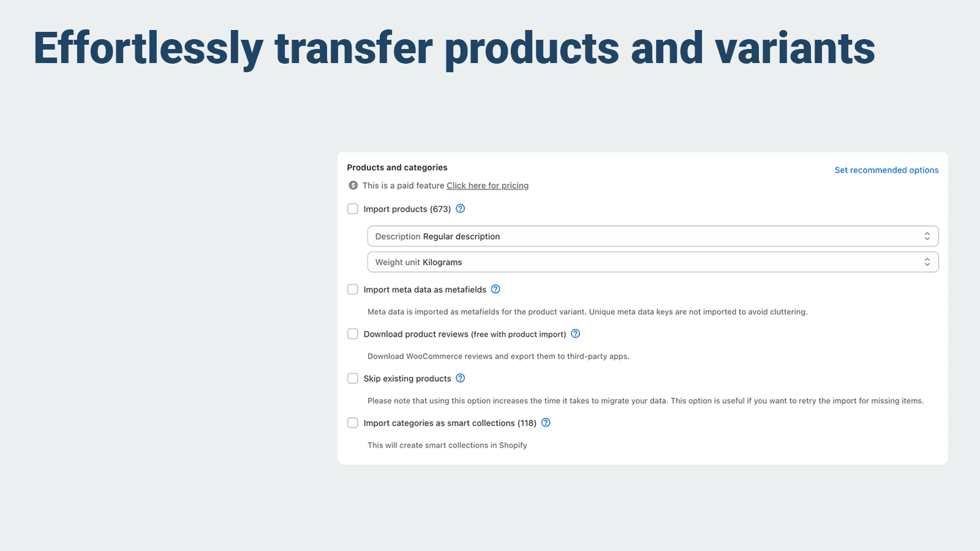Click the paid feature dollar icon
The width and height of the screenshot is (980, 551).
click(x=353, y=186)
